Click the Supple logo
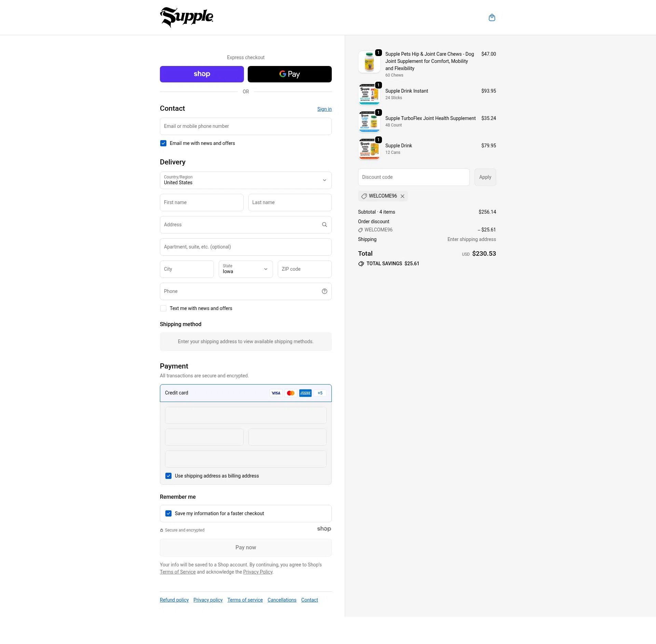The width and height of the screenshot is (656, 644). click(x=187, y=17)
